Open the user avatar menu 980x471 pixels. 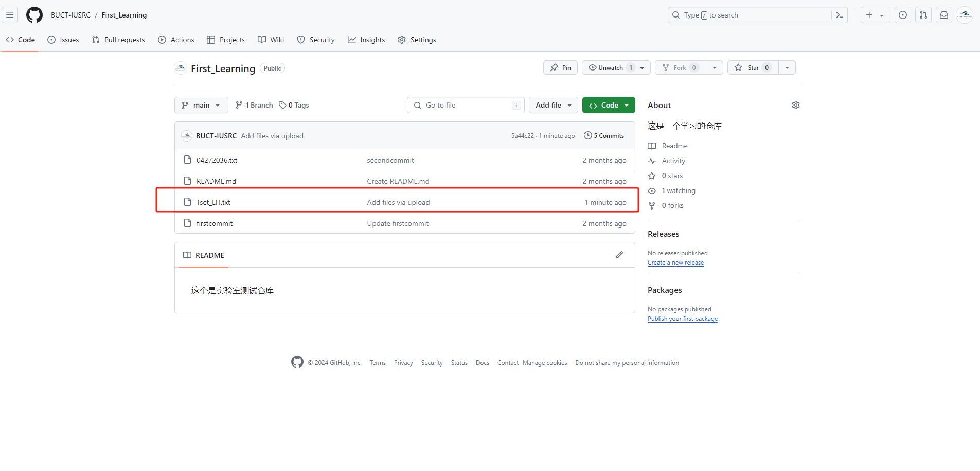tap(965, 15)
